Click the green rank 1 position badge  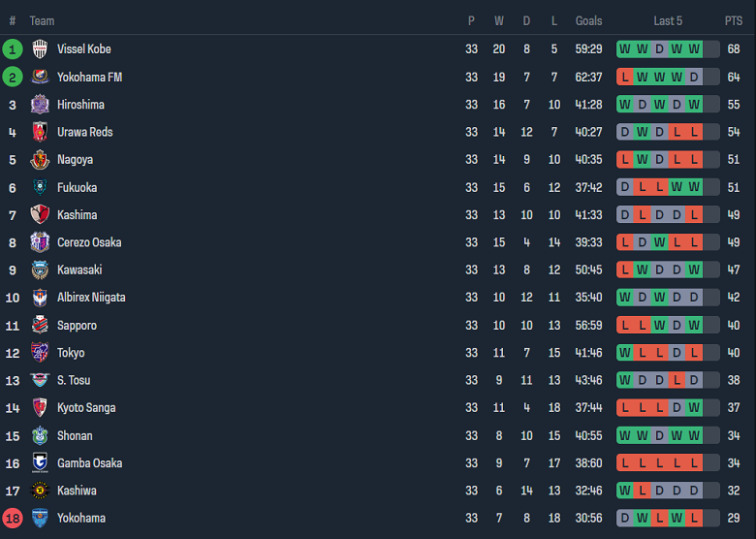click(x=13, y=49)
